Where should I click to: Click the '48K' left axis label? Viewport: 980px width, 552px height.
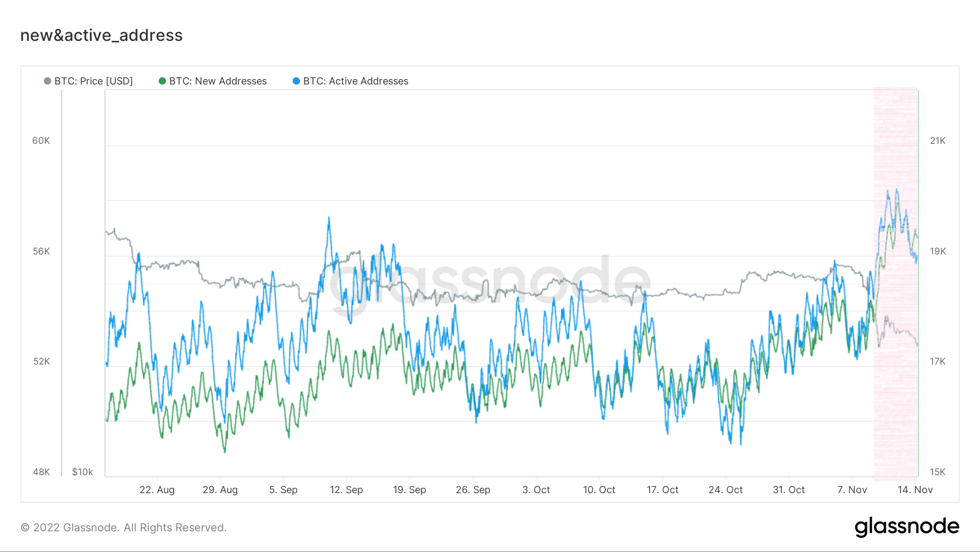pos(41,472)
